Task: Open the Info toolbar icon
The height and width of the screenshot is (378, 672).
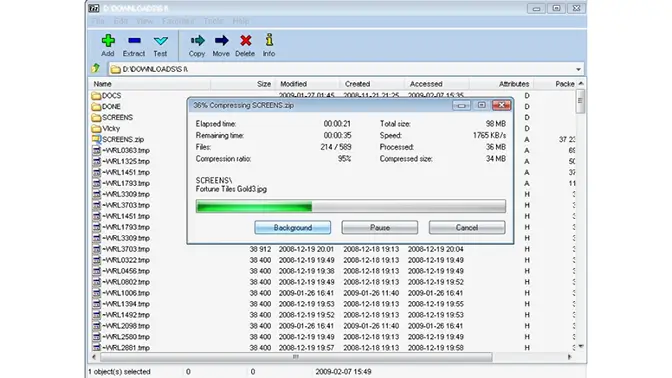Action: [x=269, y=40]
